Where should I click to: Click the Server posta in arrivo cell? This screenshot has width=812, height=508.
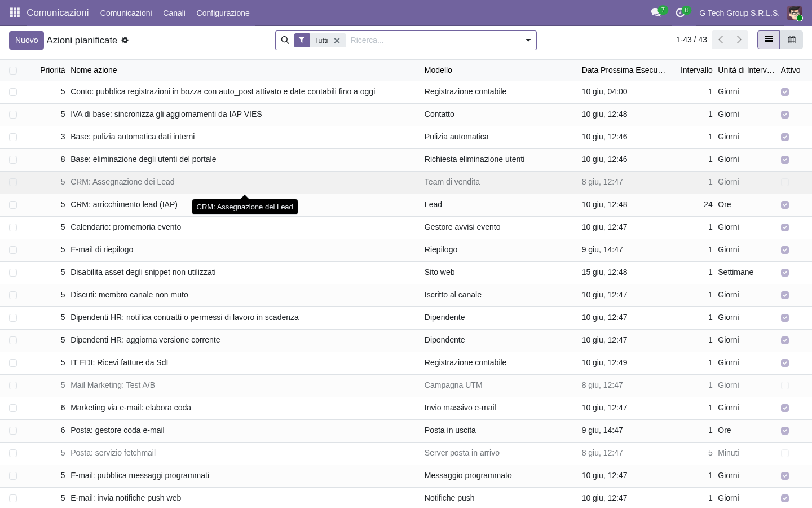click(x=462, y=453)
